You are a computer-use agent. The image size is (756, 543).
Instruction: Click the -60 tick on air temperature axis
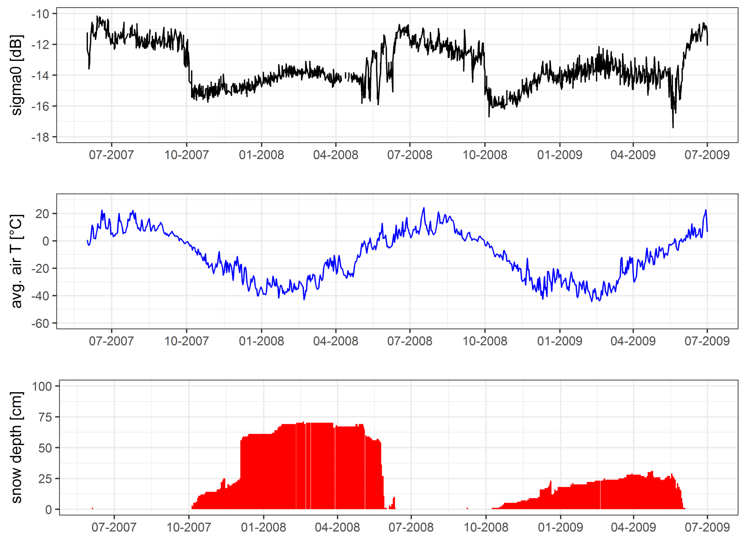[x=40, y=324]
